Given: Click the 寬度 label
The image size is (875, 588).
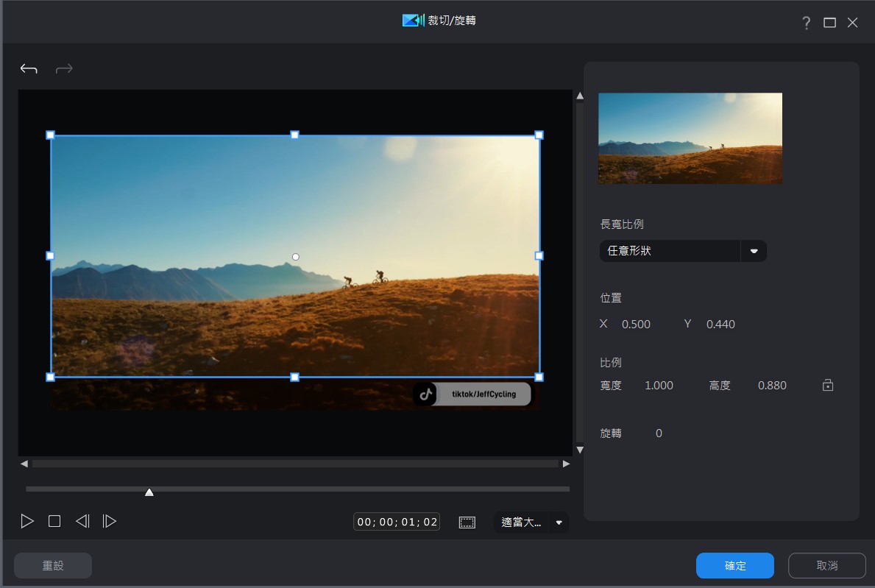Looking at the screenshot, I should [x=611, y=386].
